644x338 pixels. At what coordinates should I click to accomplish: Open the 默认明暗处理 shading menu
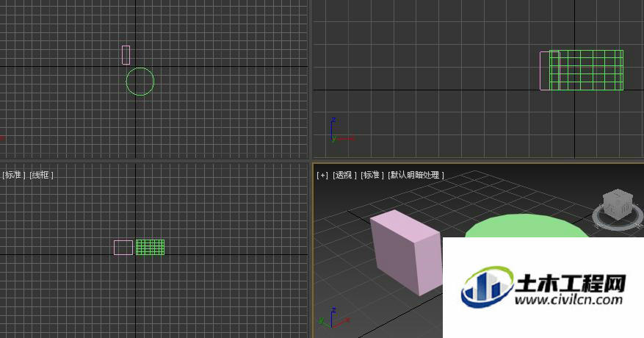pos(416,175)
